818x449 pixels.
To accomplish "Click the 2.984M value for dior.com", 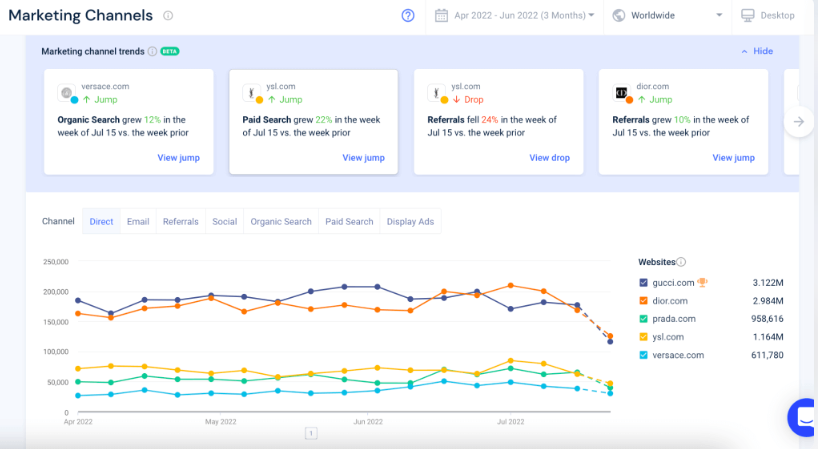I will tap(768, 301).
